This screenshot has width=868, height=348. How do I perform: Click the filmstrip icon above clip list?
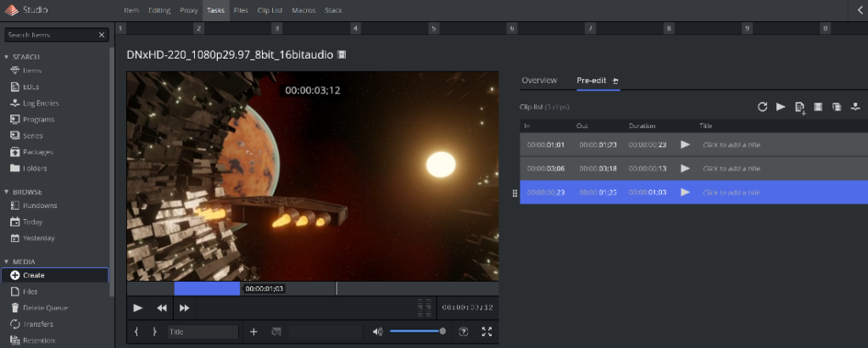click(x=818, y=107)
